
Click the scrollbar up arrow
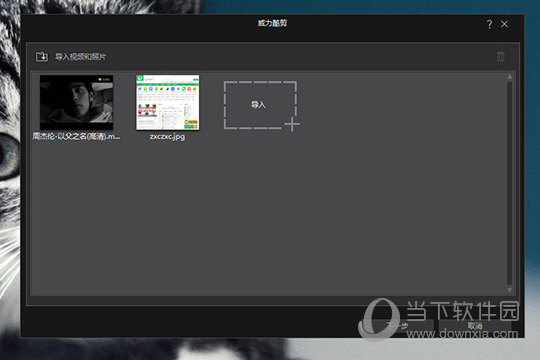[x=509, y=77]
